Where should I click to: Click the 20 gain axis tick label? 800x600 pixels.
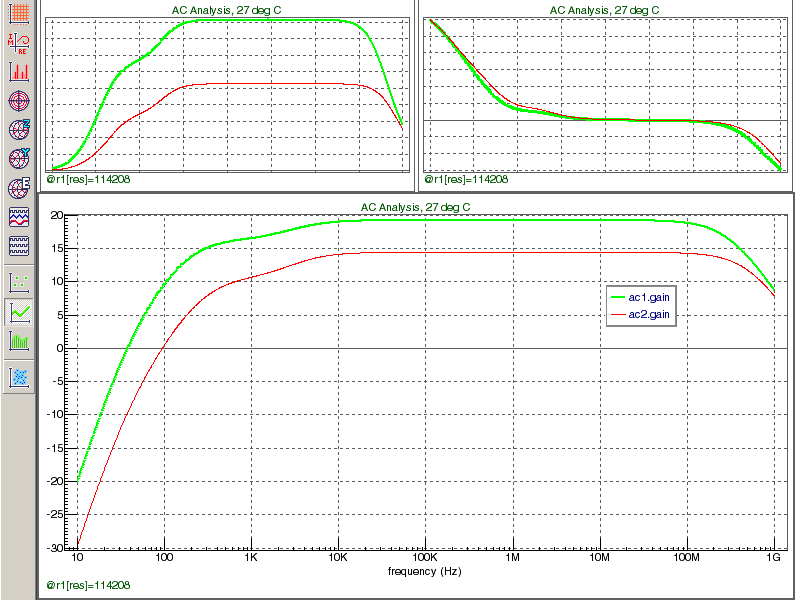click(x=57, y=215)
